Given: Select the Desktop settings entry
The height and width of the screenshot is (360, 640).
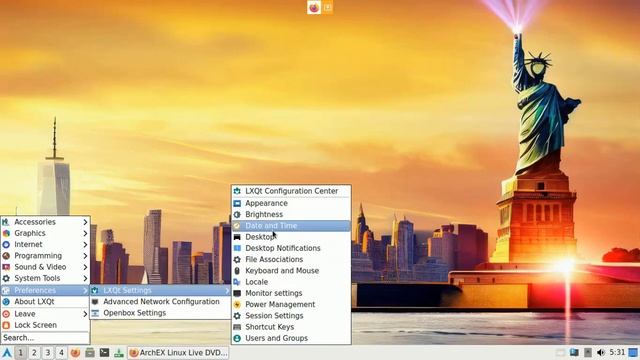Looking at the screenshot, I should click(291, 237).
